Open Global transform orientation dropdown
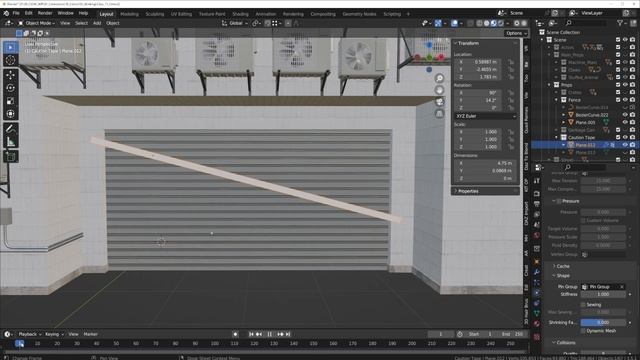Viewport: 640px width, 360px height. tap(235, 23)
